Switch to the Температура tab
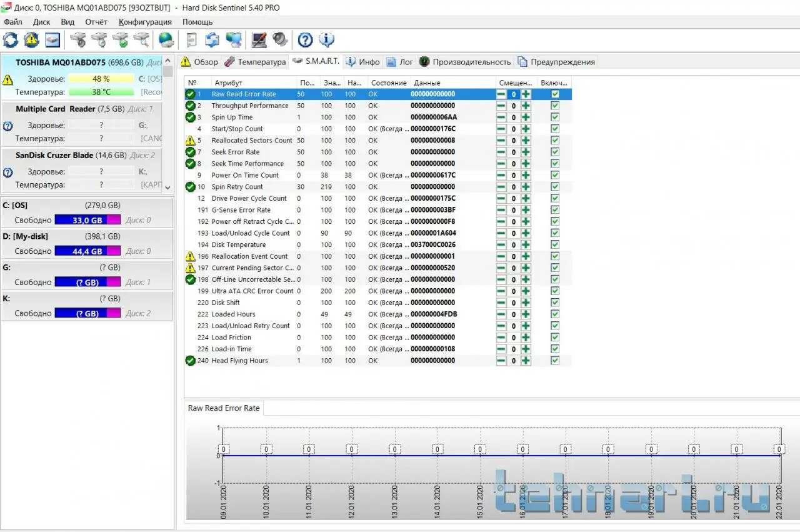800x532 pixels. tap(255, 62)
